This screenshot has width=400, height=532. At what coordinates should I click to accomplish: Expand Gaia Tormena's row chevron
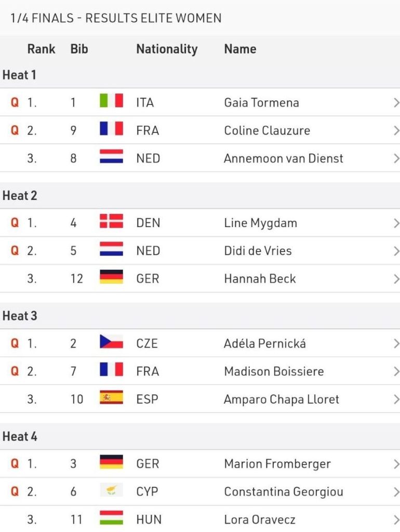396,102
